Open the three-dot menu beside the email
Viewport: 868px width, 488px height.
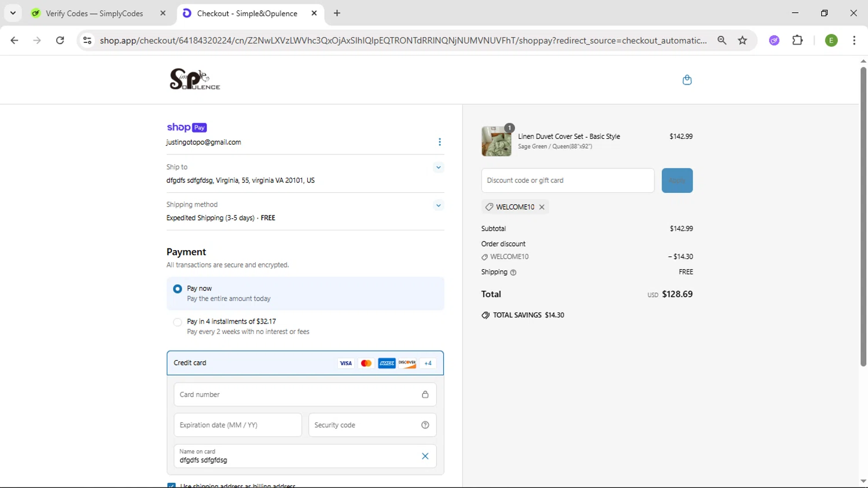click(440, 142)
